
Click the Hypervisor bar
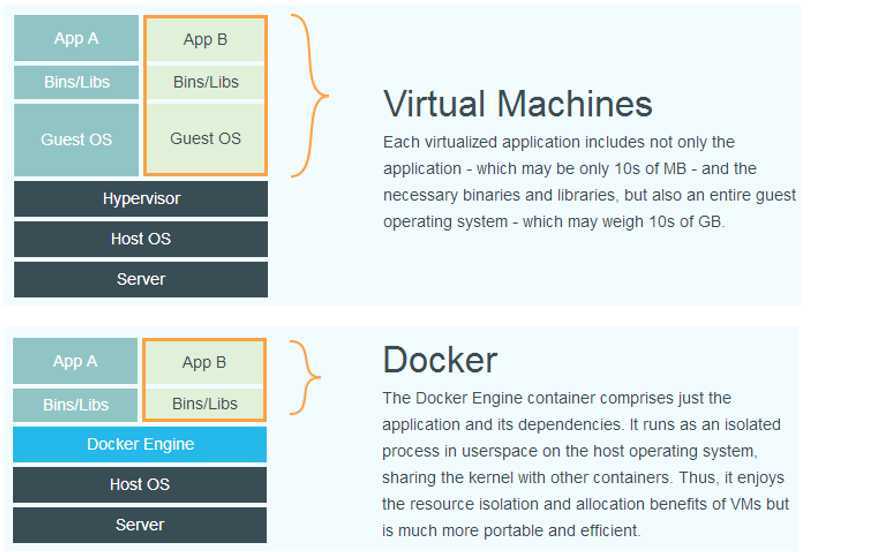coord(141,198)
